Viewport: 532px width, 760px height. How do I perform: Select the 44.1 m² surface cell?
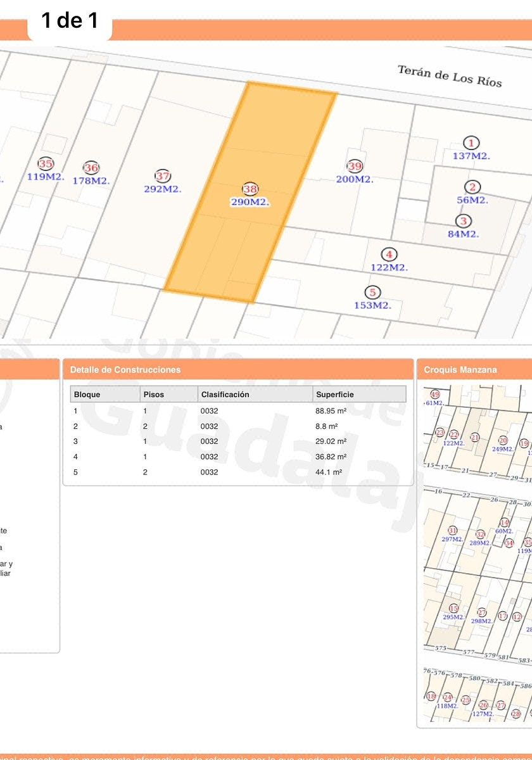329,472
